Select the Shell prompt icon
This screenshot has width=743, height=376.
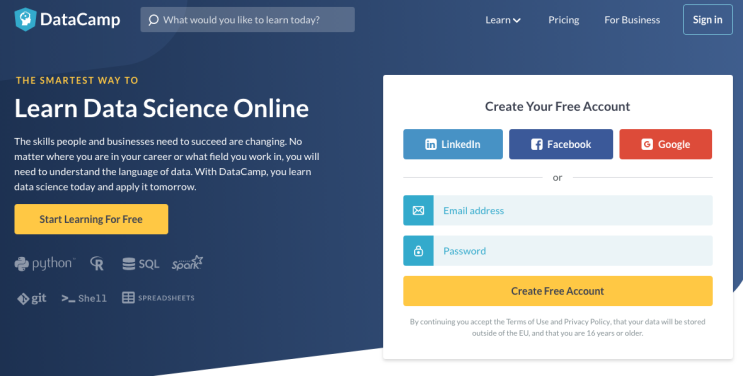point(68,298)
